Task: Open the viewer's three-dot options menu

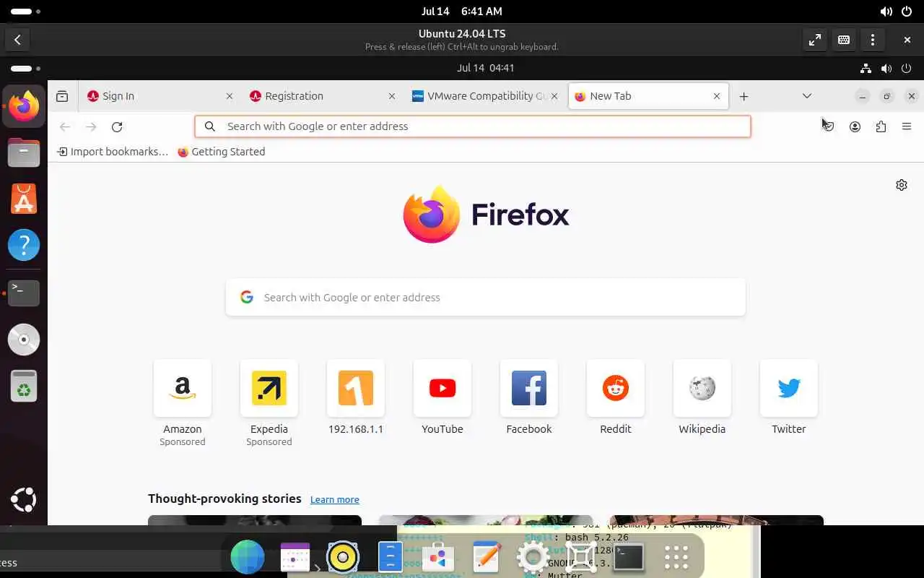Action: pyautogui.click(x=873, y=40)
